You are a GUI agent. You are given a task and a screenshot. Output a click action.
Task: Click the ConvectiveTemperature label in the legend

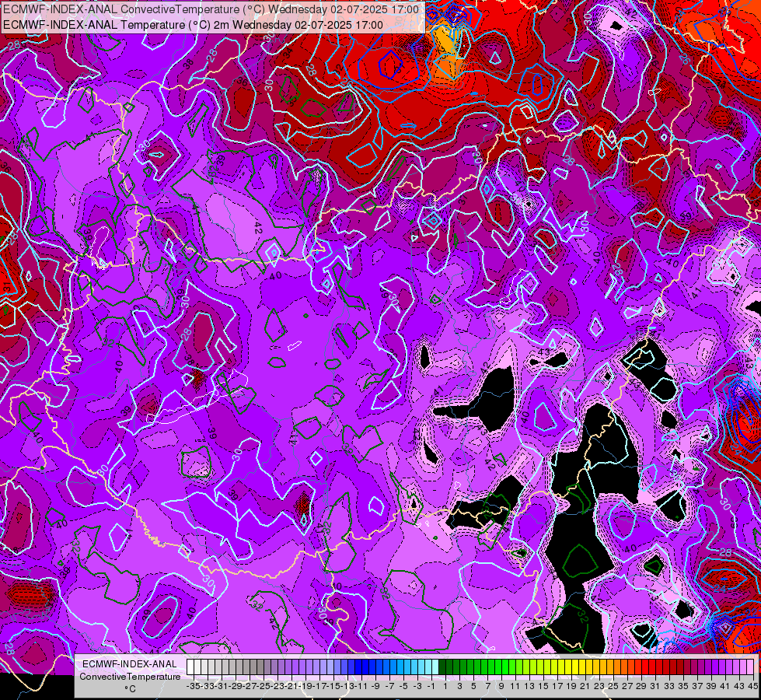click(x=130, y=677)
